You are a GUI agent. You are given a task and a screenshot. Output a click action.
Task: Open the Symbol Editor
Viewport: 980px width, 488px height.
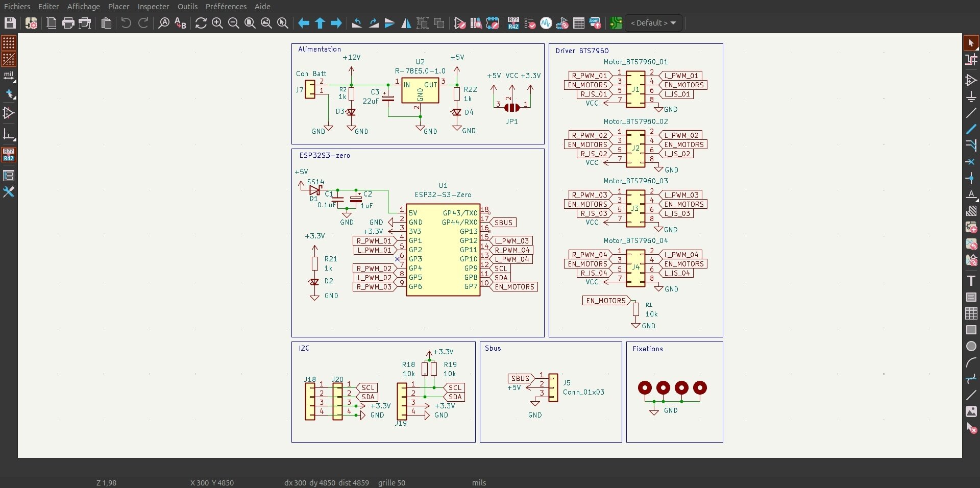coord(459,23)
